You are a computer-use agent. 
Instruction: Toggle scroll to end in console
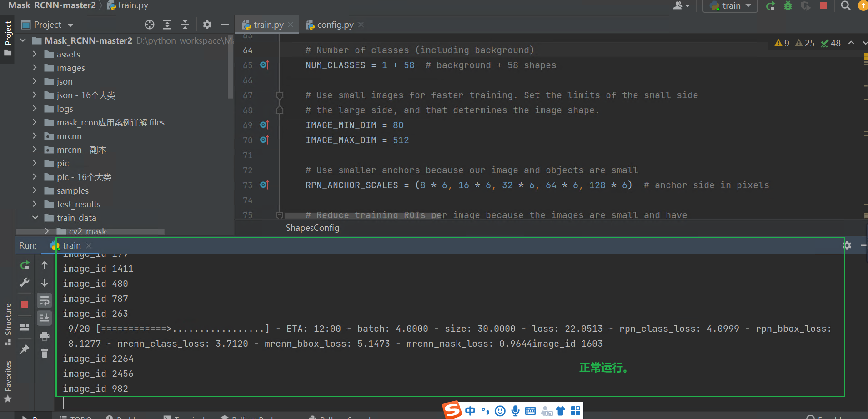click(x=44, y=318)
